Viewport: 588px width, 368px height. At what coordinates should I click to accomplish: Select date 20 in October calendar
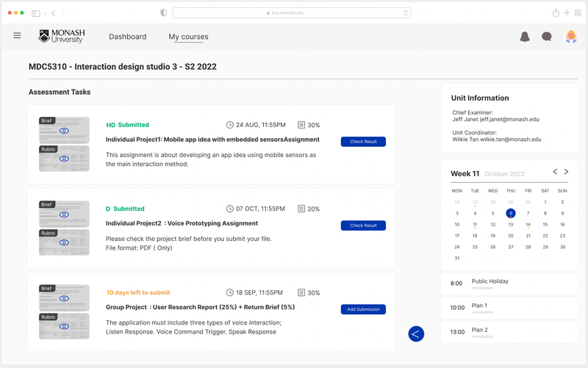[510, 236]
